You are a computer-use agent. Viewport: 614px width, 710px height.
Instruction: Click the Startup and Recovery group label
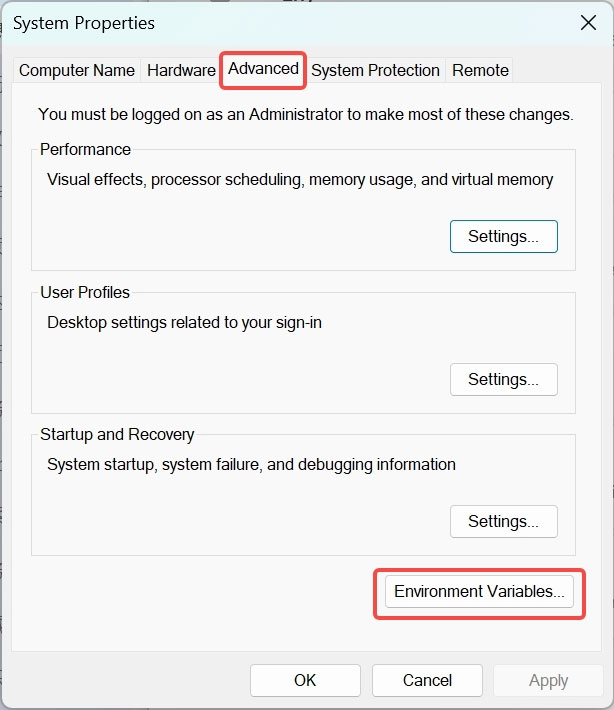click(x=117, y=435)
